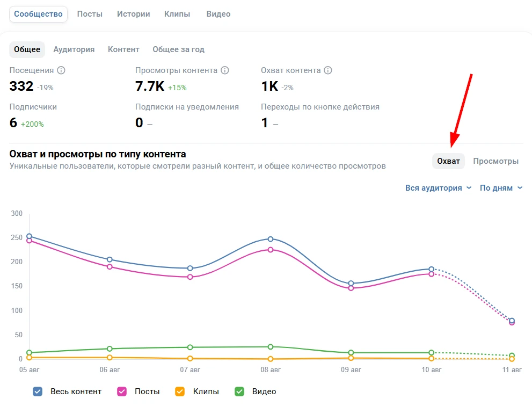This screenshot has width=532, height=406.
Task: Select the Охват chart mode button
Action: (x=448, y=161)
